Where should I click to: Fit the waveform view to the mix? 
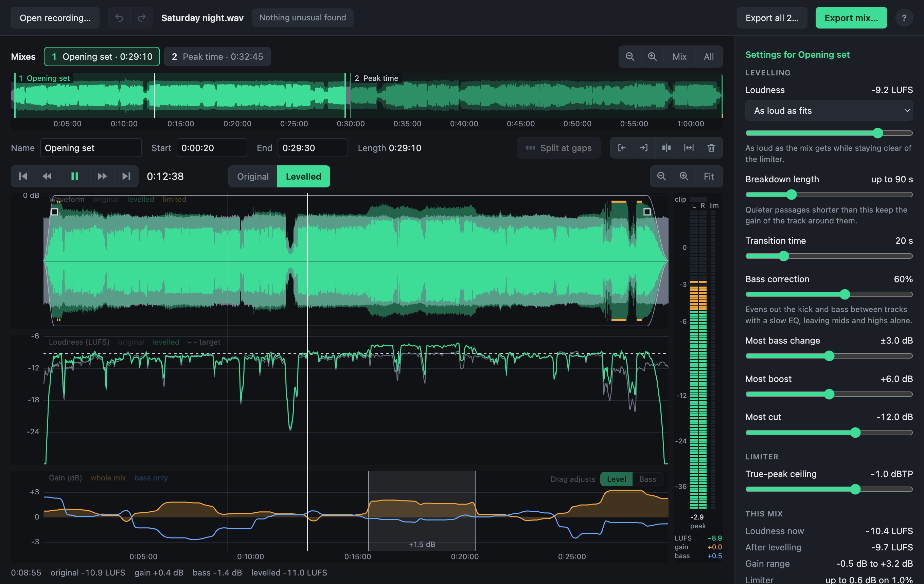708,177
